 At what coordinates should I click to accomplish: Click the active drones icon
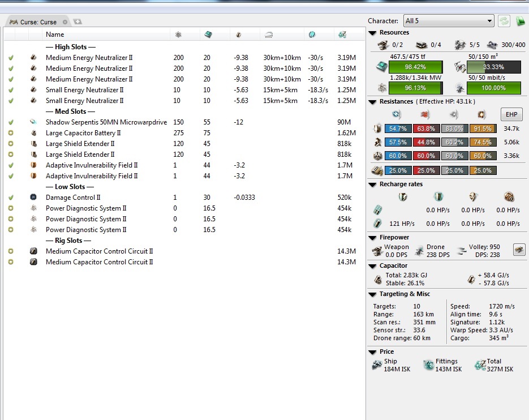pyautogui.click(x=460, y=45)
